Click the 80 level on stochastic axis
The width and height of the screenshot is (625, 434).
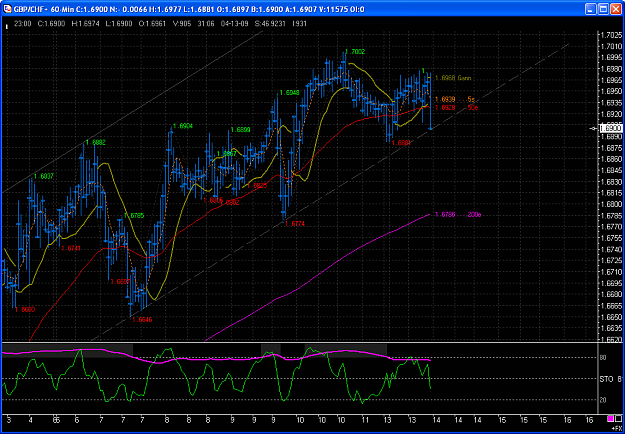click(603, 357)
